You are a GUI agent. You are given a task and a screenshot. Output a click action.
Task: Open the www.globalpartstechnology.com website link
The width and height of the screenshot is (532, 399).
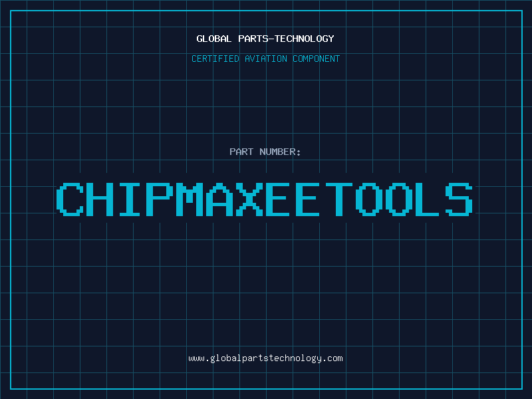265,358
